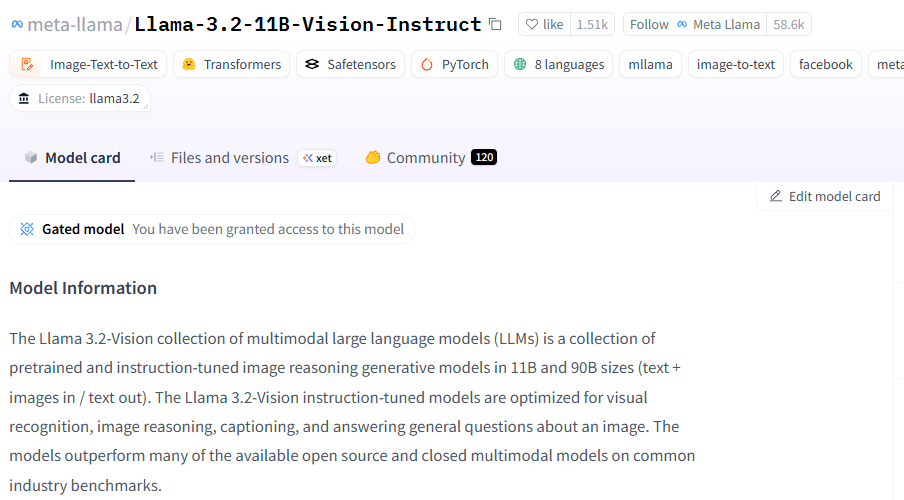The width and height of the screenshot is (904, 500).
Task: Click Edit model card button
Action: click(x=825, y=196)
